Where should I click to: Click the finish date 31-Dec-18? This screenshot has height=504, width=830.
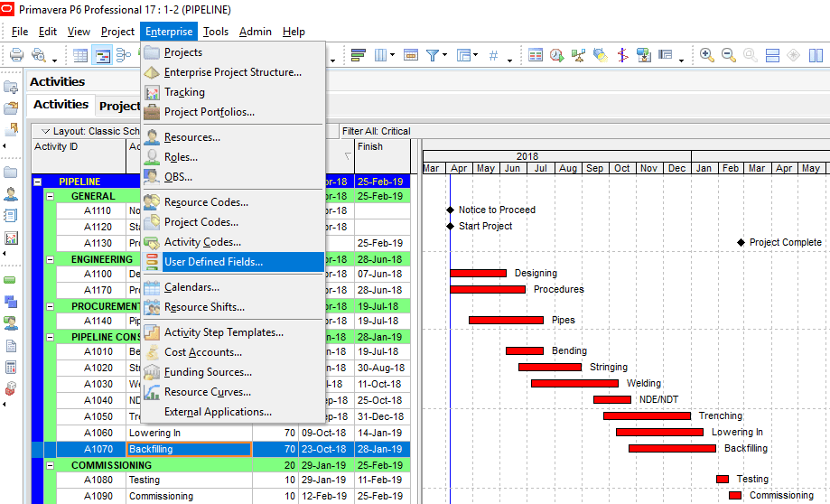click(381, 416)
